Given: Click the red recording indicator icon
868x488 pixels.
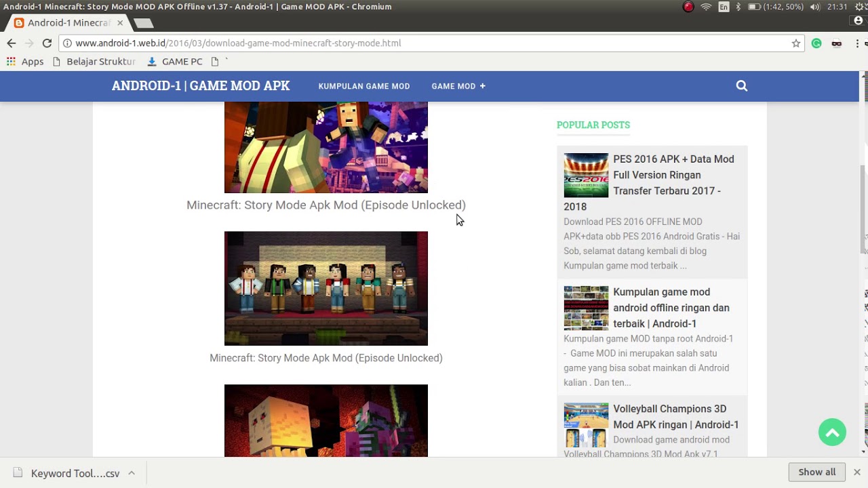Looking at the screenshot, I should click(688, 7).
